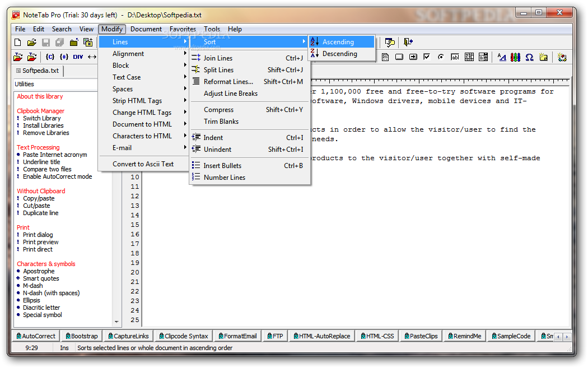The image size is (588, 368).
Task: Click the submit button arrow icon
Action: (413, 57)
